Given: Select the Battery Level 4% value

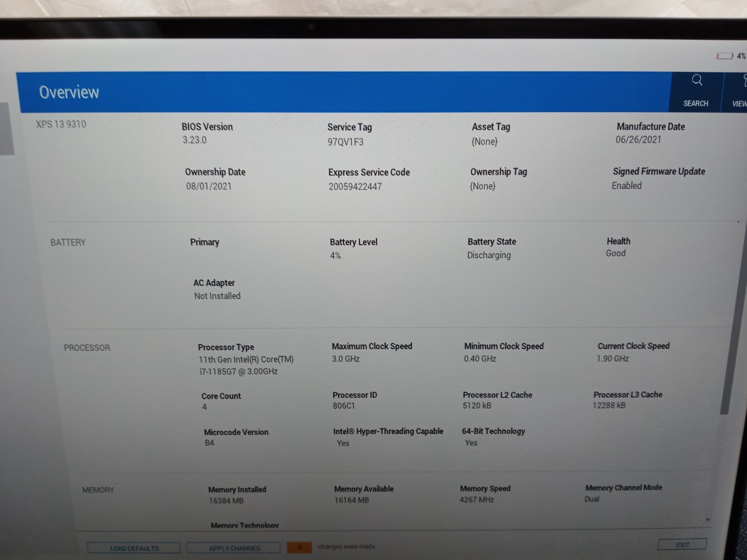Looking at the screenshot, I should point(335,256).
